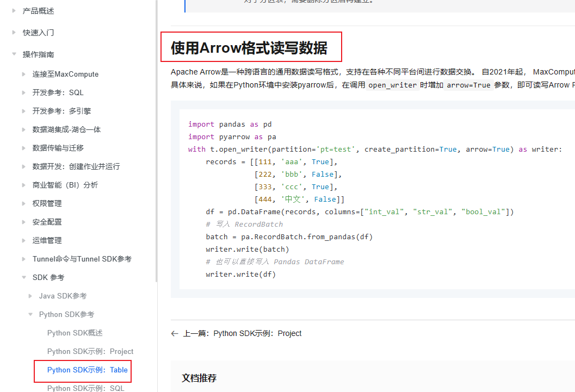This screenshot has width=575, height=392.
Task: Open Java SDK参考 sidebar entry
Action: tap(63, 296)
